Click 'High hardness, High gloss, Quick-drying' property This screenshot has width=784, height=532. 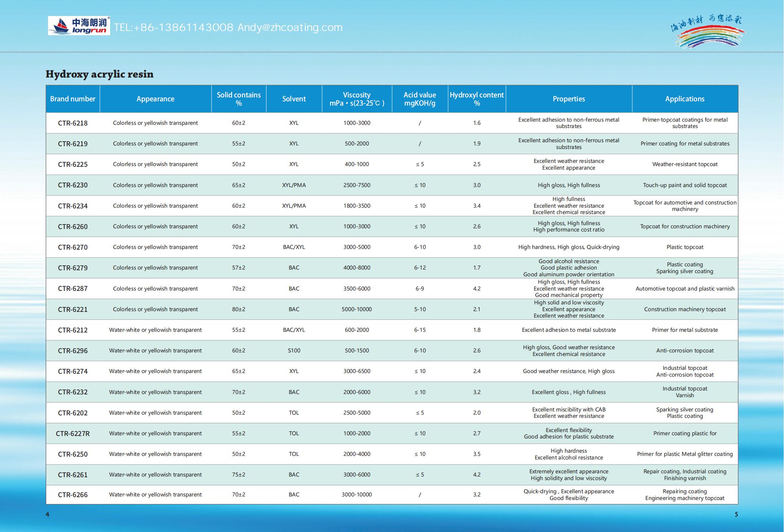tap(569, 247)
